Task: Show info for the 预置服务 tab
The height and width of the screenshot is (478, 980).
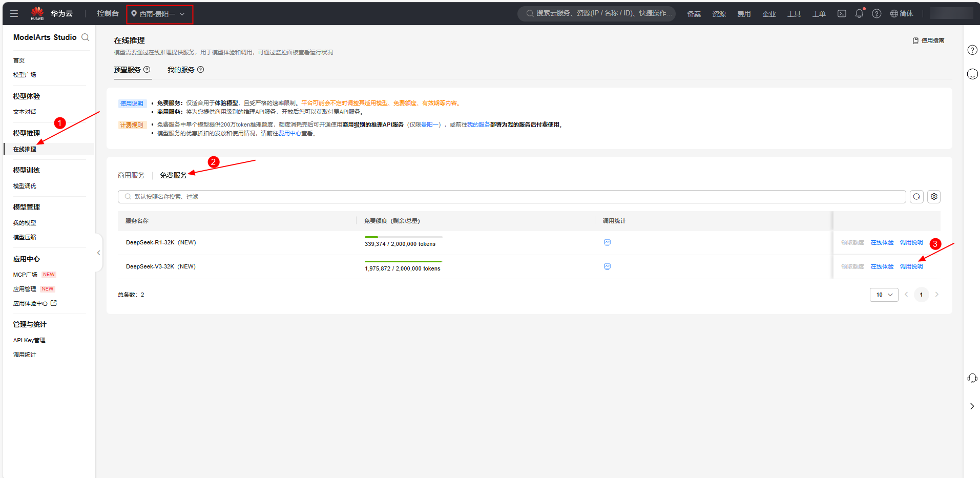Action: pos(147,70)
